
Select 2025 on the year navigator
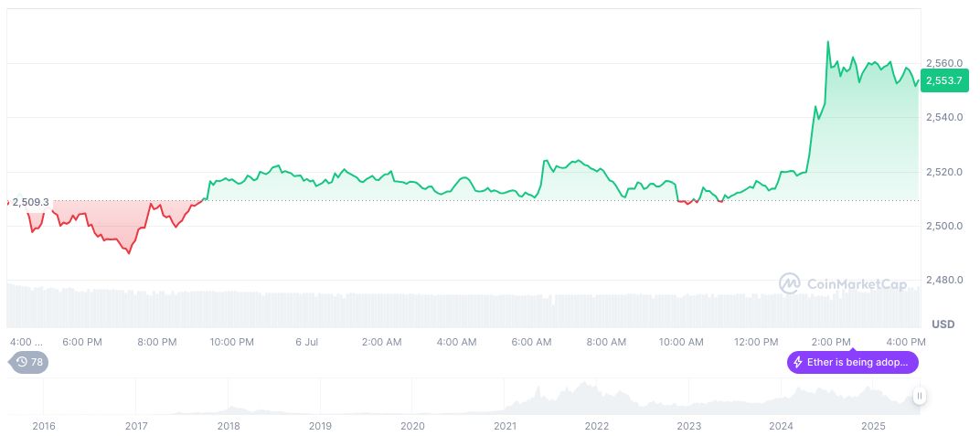[873, 426]
